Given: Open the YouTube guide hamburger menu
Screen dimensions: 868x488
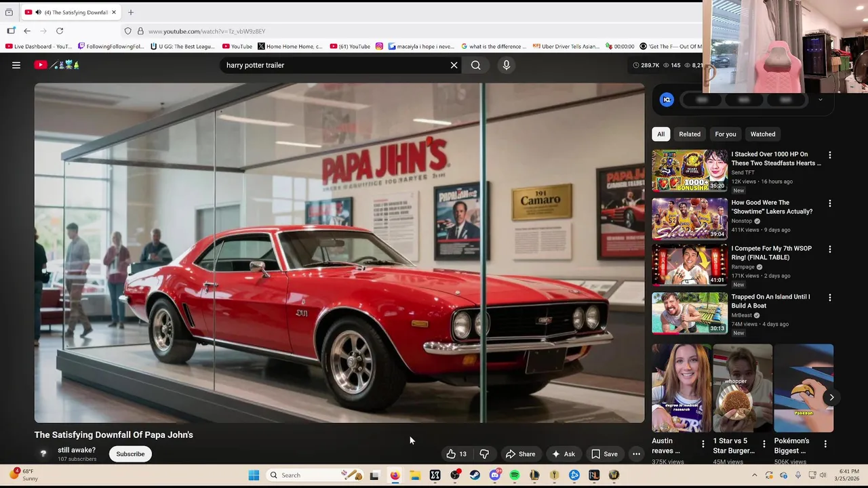Looking at the screenshot, I should click(x=16, y=65).
